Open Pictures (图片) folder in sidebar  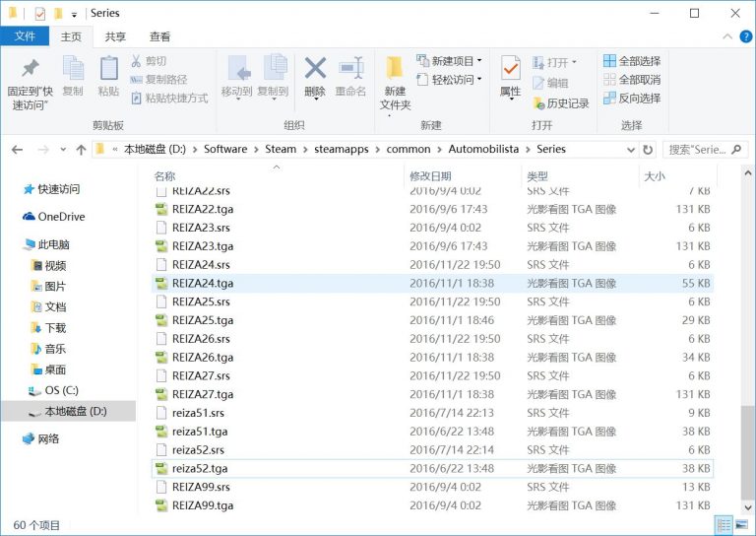(x=48, y=287)
